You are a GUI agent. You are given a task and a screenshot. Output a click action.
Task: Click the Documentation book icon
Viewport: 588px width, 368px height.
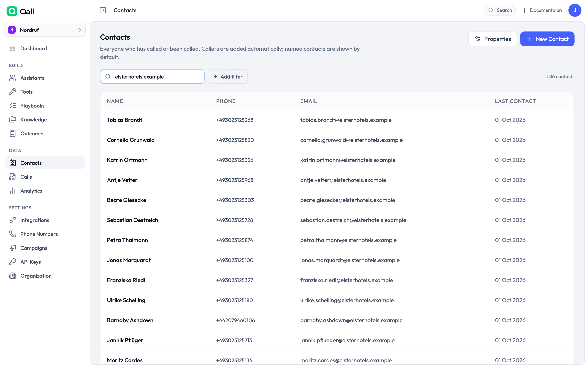pos(524,10)
